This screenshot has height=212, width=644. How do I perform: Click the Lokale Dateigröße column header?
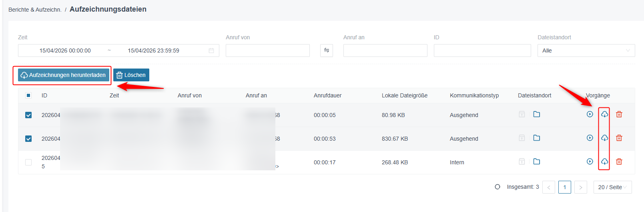tap(405, 95)
